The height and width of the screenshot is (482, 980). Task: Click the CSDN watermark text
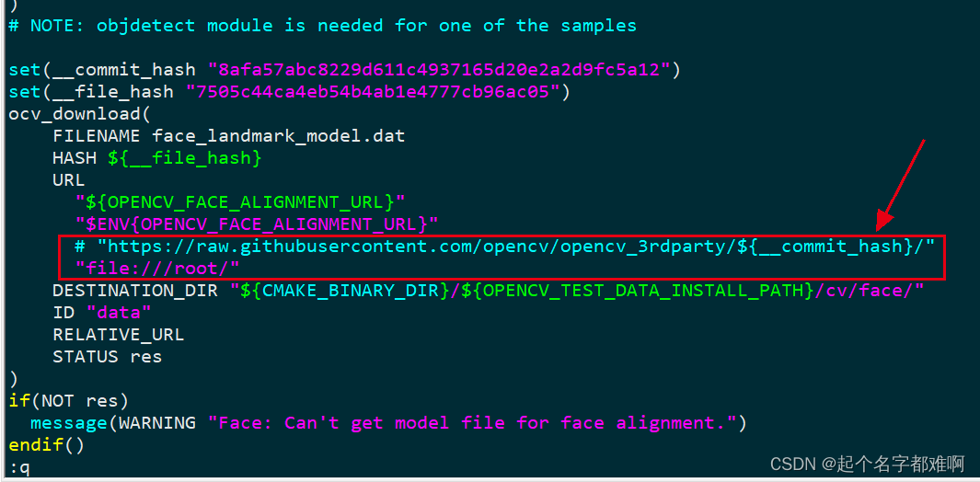point(866,465)
